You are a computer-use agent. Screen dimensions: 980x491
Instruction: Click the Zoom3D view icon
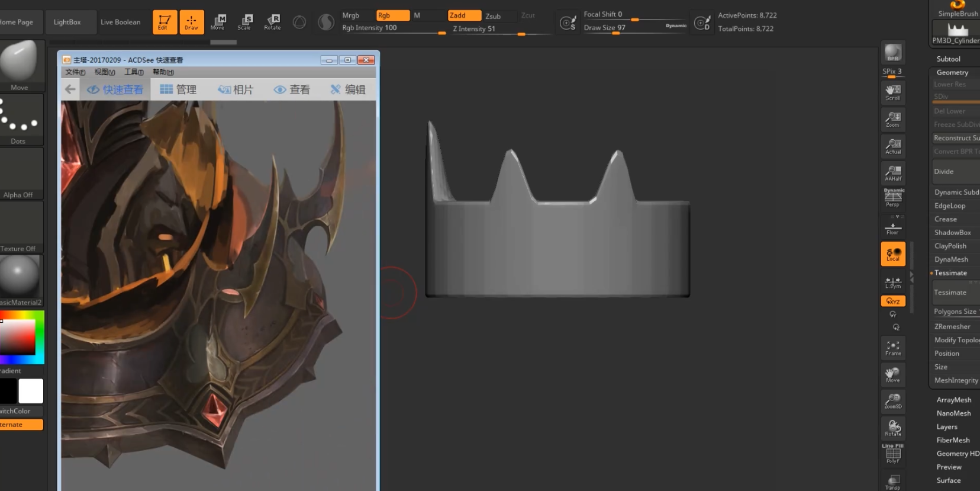point(893,401)
